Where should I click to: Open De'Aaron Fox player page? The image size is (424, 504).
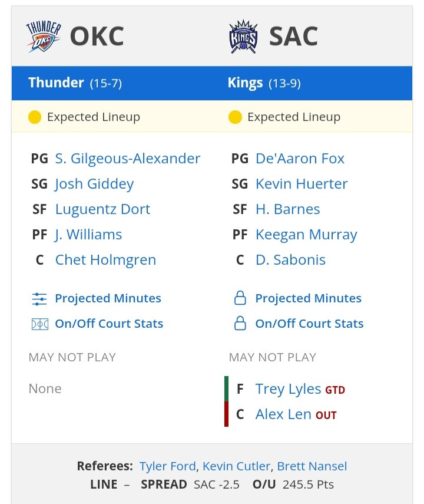click(x=300, y=159)
